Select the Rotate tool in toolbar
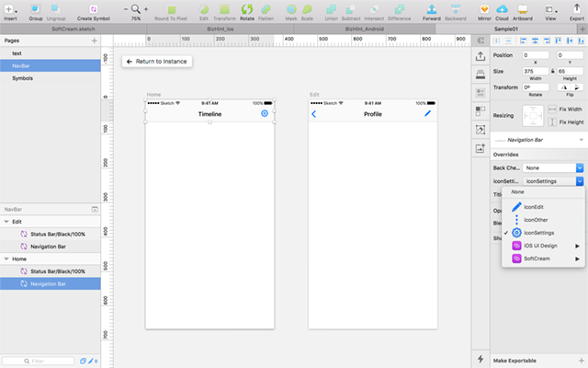Image resolution: width=588 pixels, height=368 pixels. pos(247,8)
